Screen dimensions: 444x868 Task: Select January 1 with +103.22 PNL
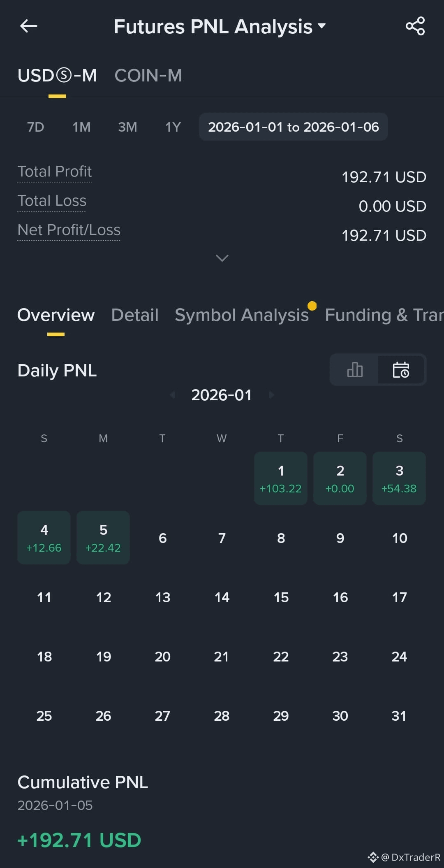coord(281,478)
